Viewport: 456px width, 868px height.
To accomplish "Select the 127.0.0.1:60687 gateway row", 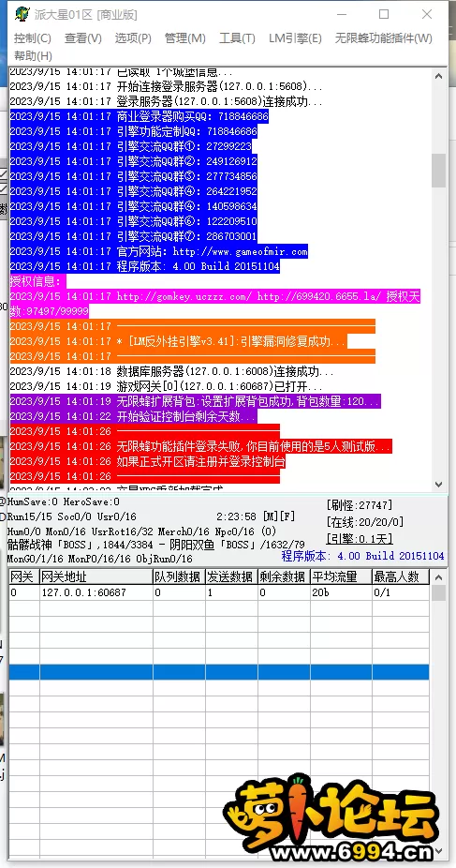I will (x=219, y=592).
